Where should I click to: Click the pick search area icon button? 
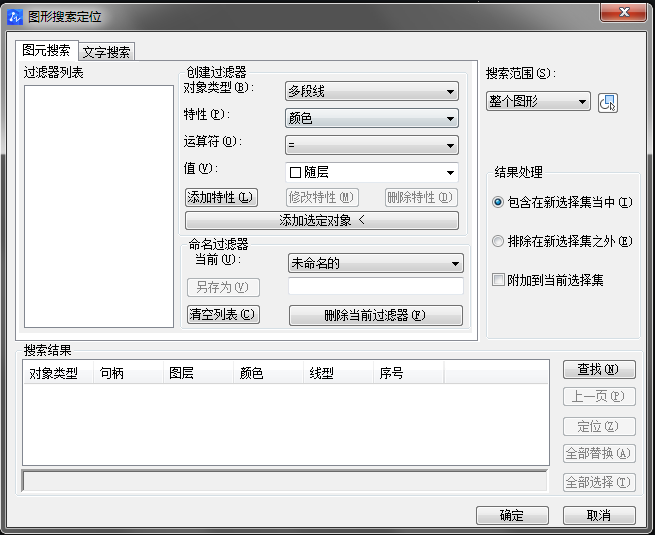608,103
